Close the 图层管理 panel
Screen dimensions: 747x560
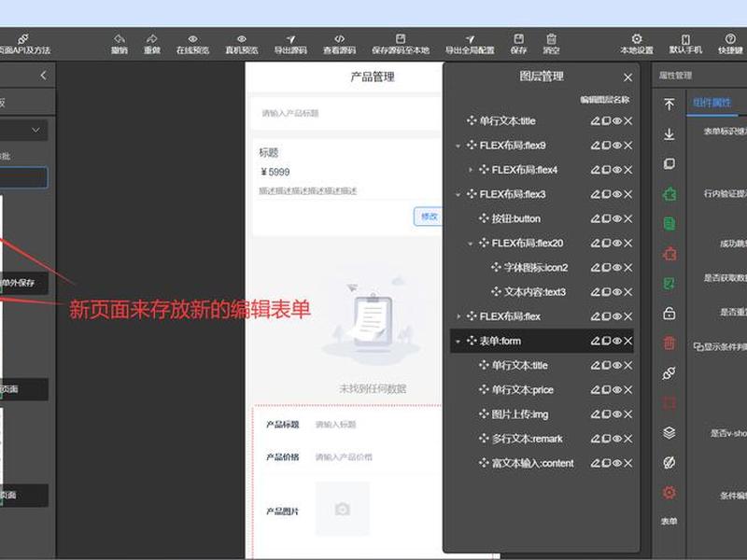click(x=627, y=77)
